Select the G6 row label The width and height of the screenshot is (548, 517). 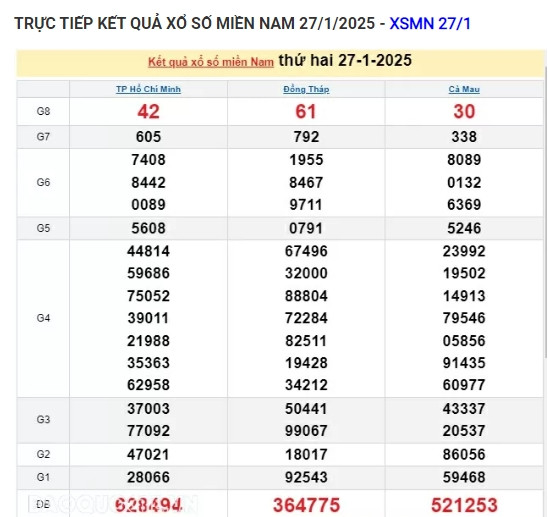click(x=43, y=182)
